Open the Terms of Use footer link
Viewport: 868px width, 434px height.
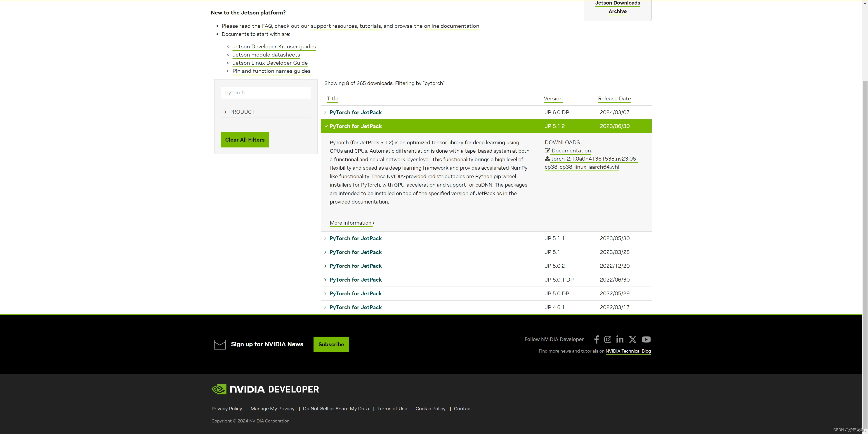392,409
